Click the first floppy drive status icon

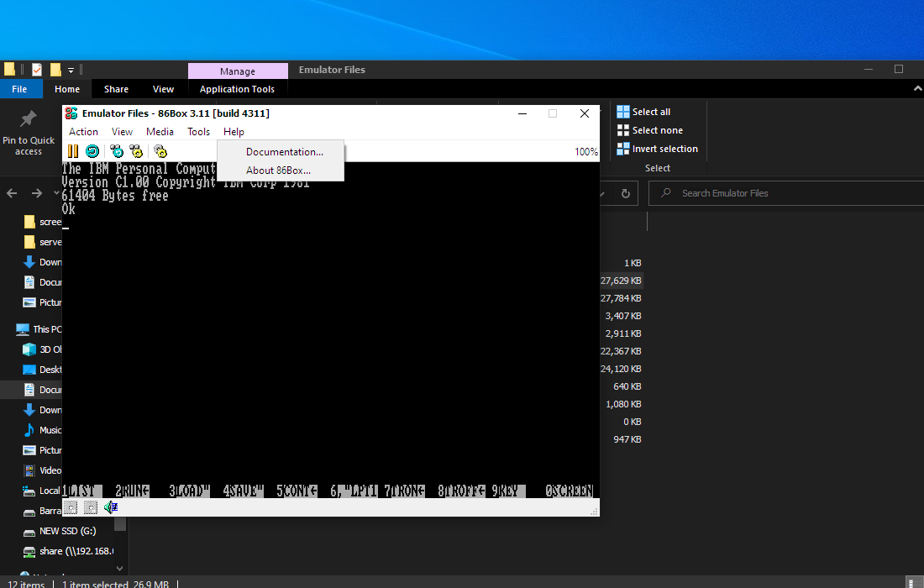71,507
